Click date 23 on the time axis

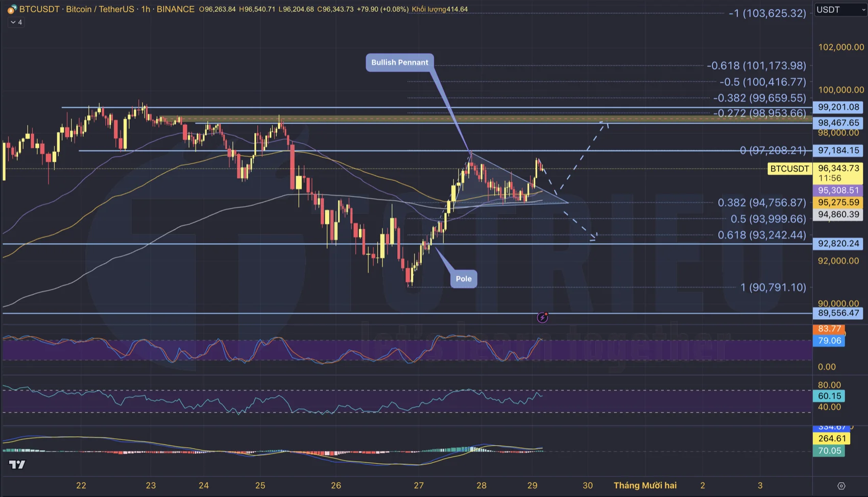151,485
